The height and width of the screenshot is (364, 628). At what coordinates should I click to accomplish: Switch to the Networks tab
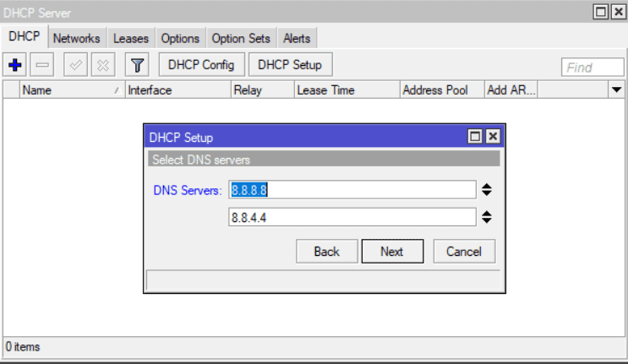(76, 38)
